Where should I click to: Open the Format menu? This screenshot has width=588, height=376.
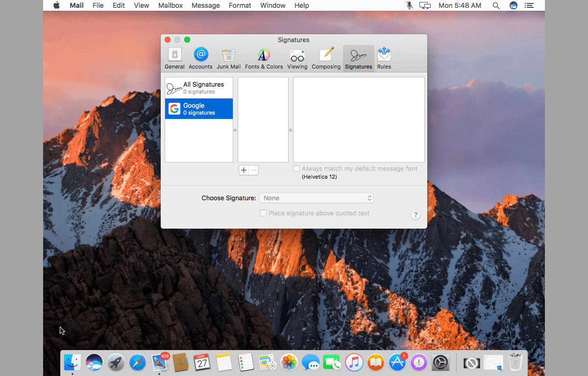tap(240, 5)
